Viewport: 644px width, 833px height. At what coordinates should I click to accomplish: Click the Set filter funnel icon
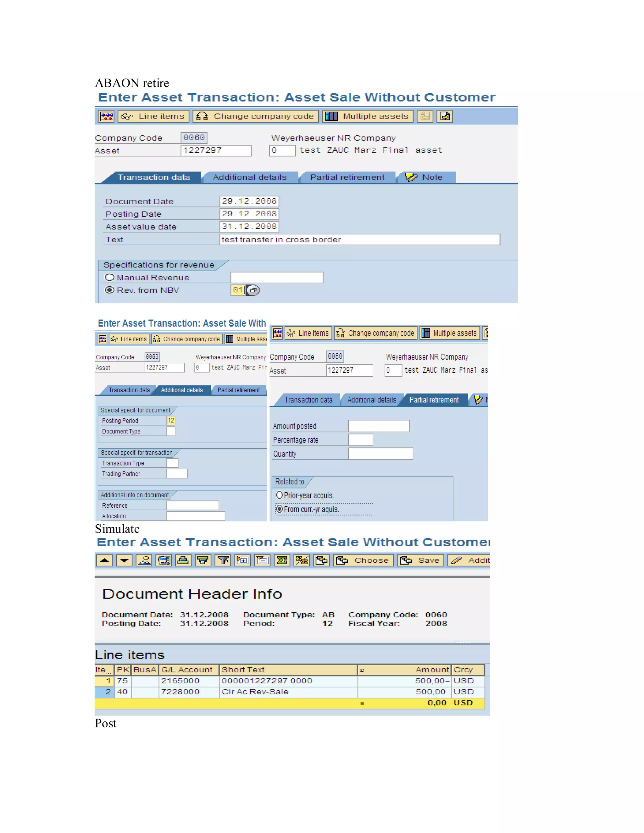click(223, 560)
